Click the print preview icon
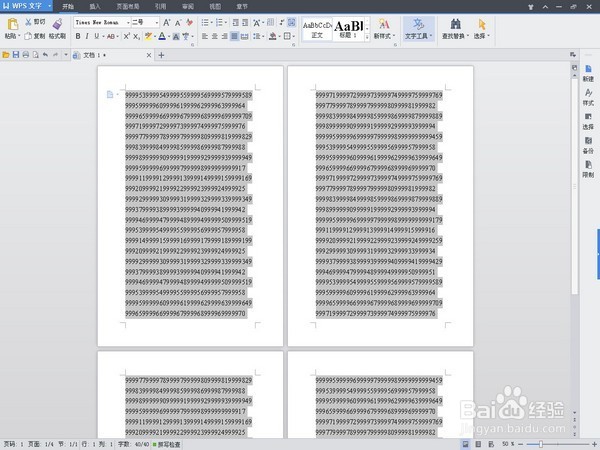This screenshot has height=450, width=600. tap(36, 55)
